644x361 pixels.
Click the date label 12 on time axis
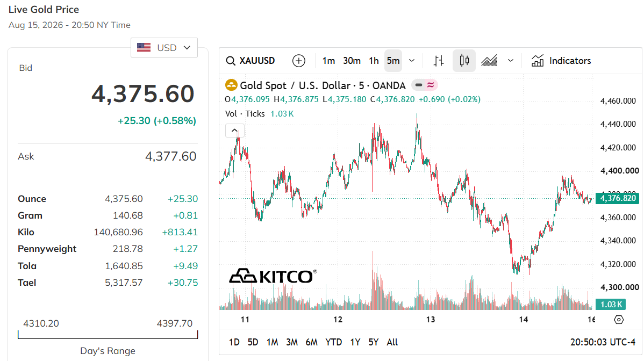(338, 320)
